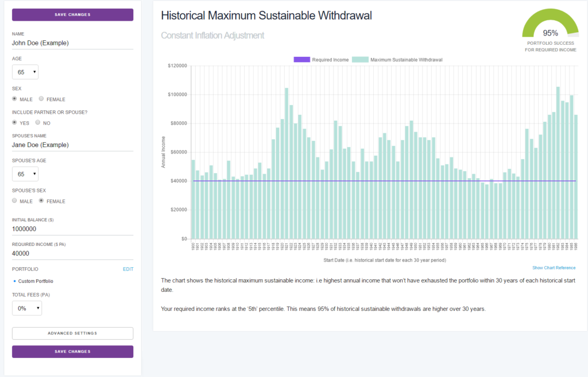Click the Initial Balance input field
Viewport: 588px width, 377px height.
72,228
